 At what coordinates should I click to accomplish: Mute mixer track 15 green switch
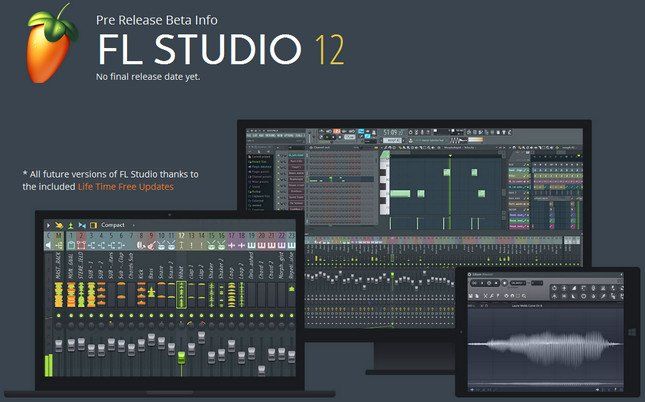(x=211, y=316)
